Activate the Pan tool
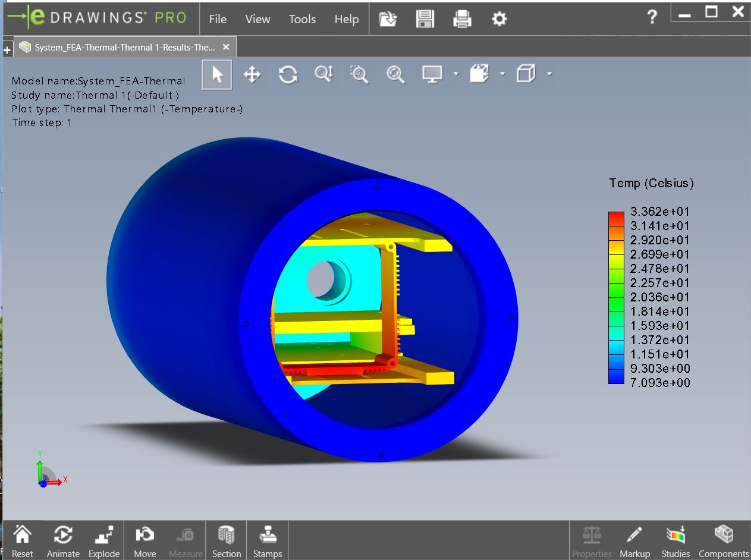Screen dimensions: 751x560 (x=252, y=74)
